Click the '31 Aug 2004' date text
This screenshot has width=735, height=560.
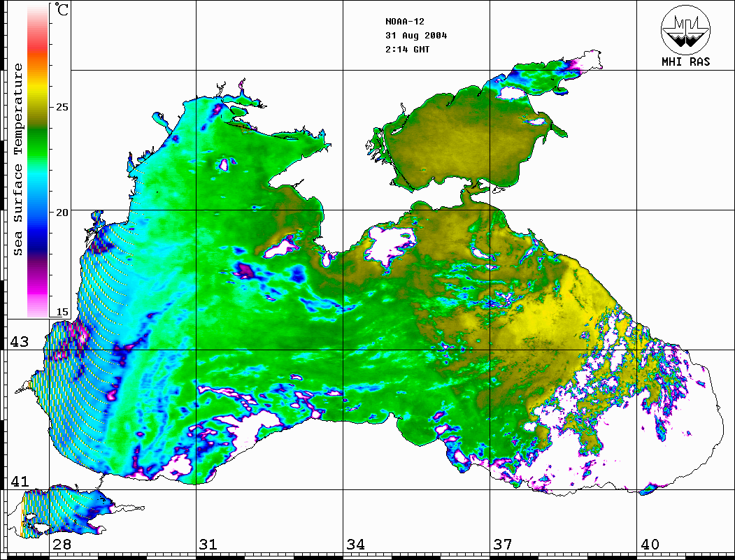(x=416, y=36)
